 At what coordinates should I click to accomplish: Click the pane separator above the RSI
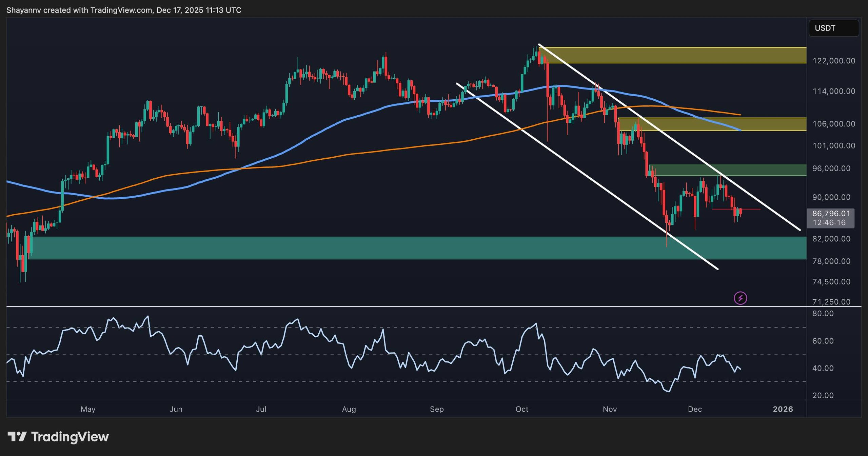[x=407, y=306]
